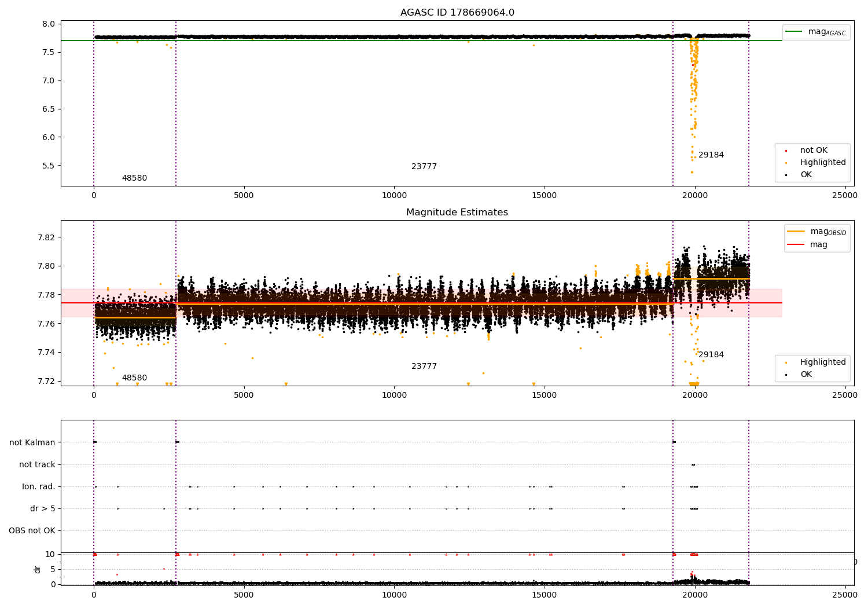Click x-axis tick "10000" under the top plot
This screenshot has height=608, width=868.
pyautogui.click(x=394, y=196)
